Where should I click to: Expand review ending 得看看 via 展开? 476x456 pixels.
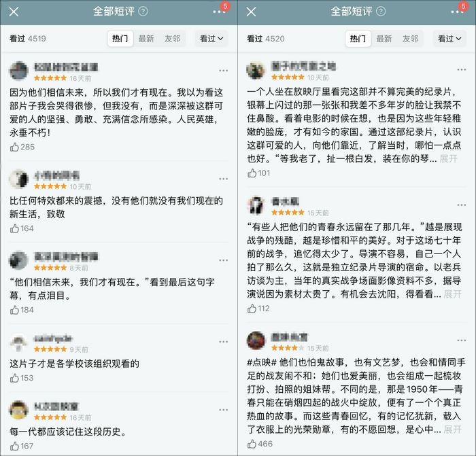(453, 294)
